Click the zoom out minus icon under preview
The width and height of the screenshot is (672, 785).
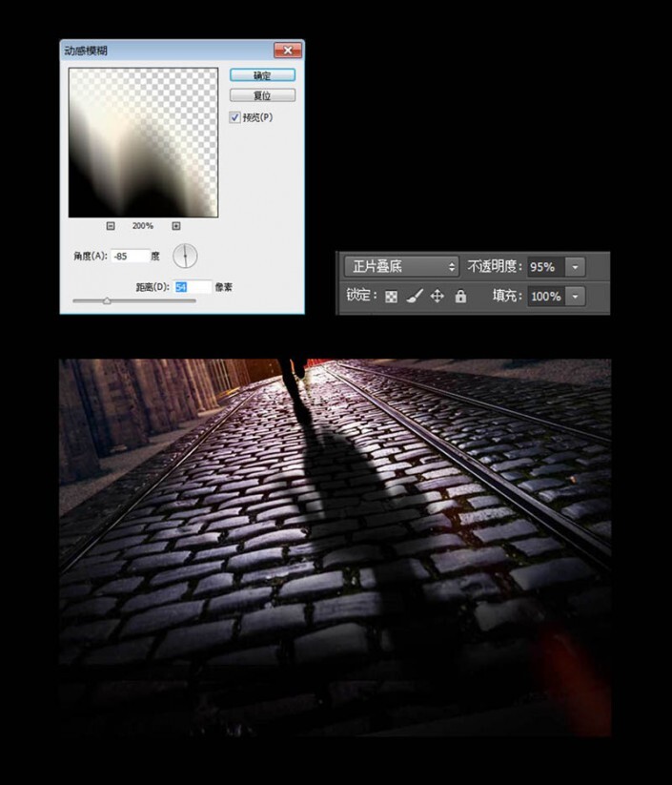click(111, 226)
